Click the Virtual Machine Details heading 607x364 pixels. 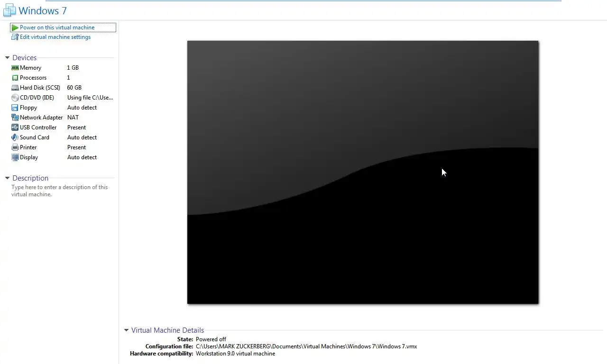pos(168,330)
